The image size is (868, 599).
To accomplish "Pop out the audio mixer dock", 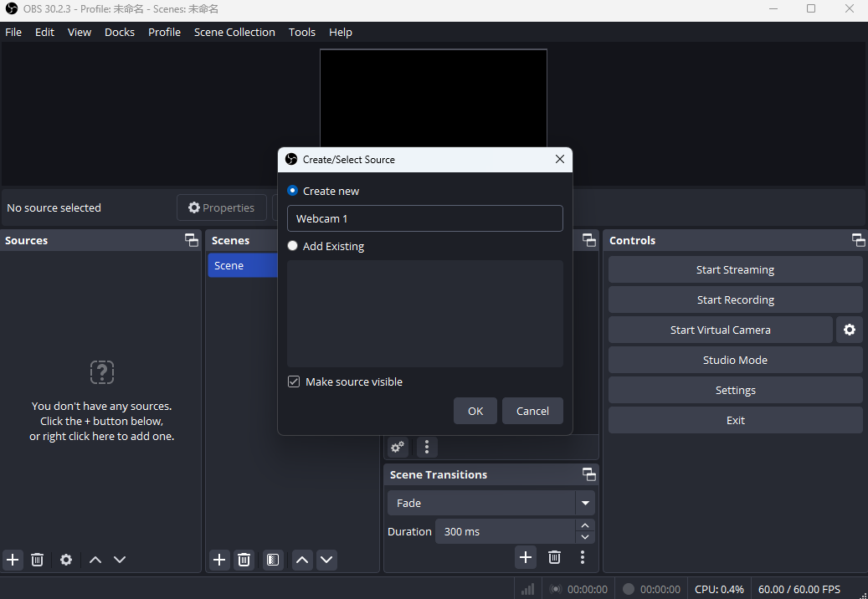I will 589,240.
